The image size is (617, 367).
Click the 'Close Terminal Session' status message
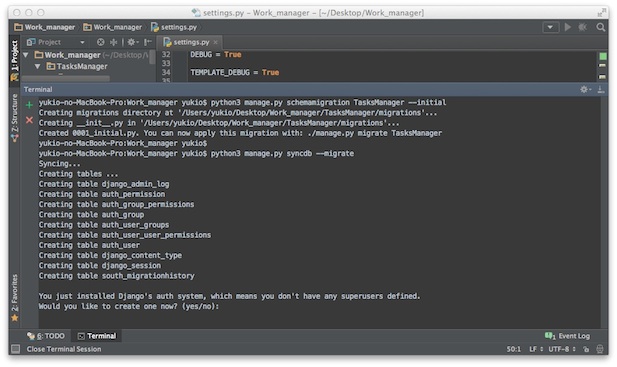coord(64,349)
